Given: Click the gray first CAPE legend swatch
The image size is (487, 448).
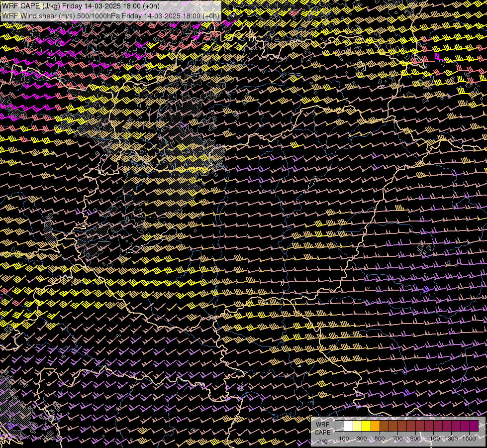Looking at the screenshot, I should point(339,426).
